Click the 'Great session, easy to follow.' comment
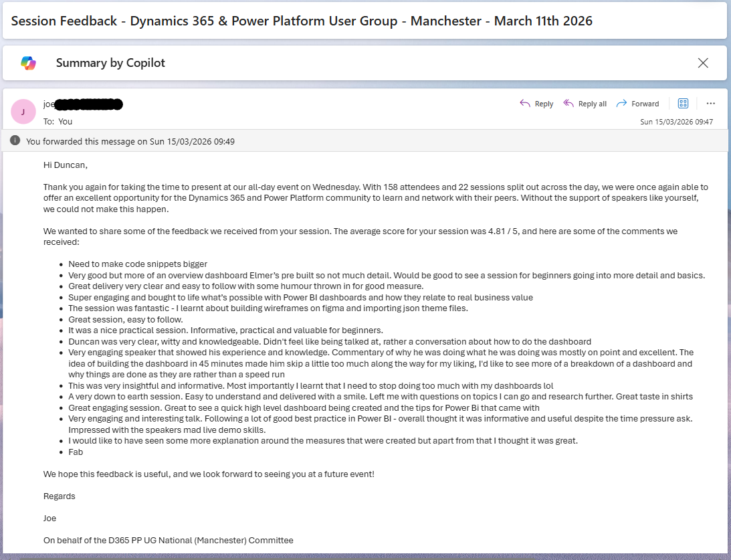The height and width of the screenshot is (560, 731). (x=126, y=319)
